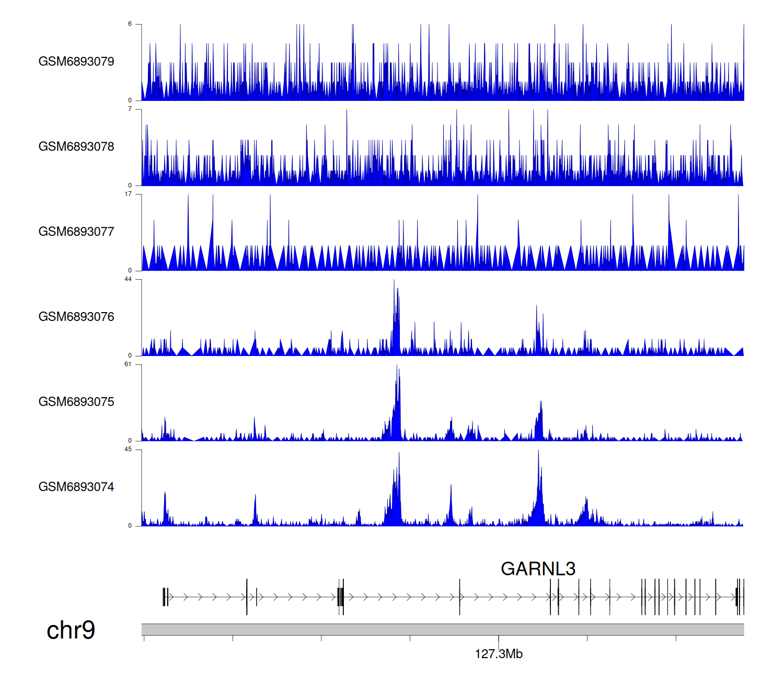
Task: Click the y-axis maximum 17 label
Action: pos(128,194)
